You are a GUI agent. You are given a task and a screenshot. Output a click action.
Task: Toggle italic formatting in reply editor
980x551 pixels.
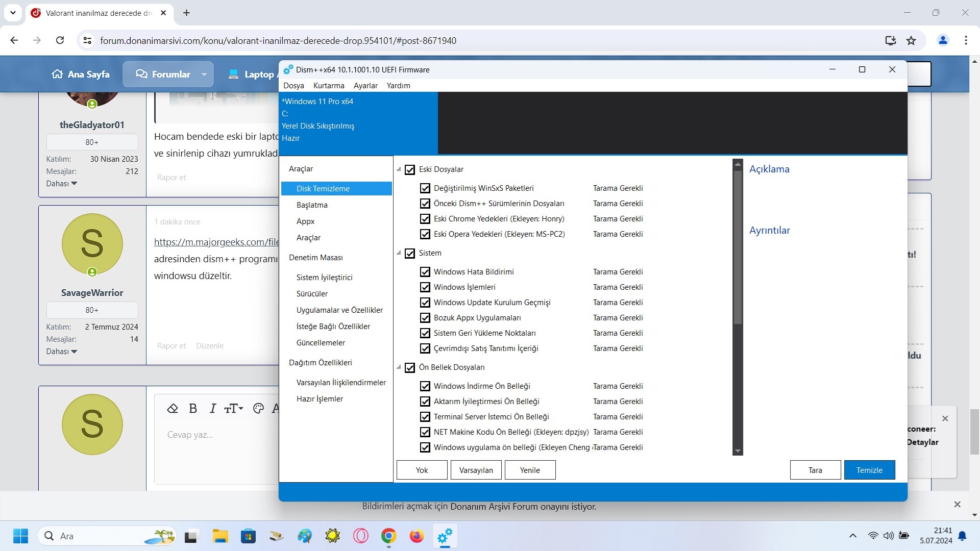[213, 409]
